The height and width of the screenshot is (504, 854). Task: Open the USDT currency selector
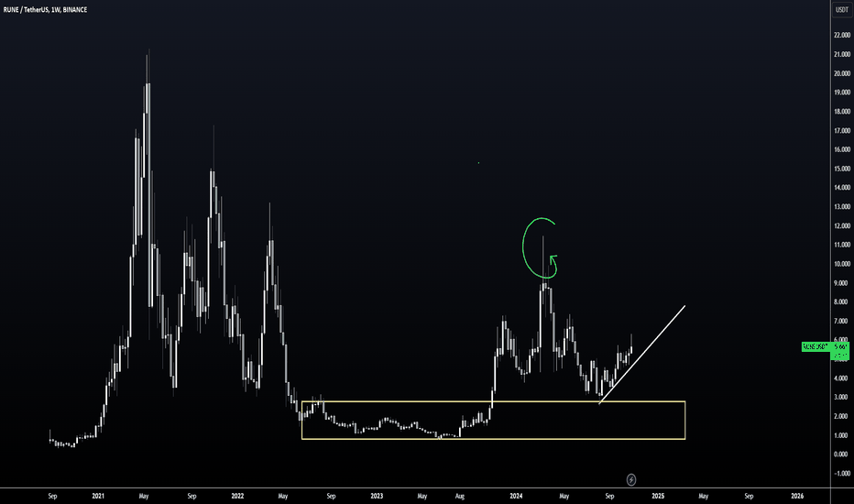tap(842, 9)
